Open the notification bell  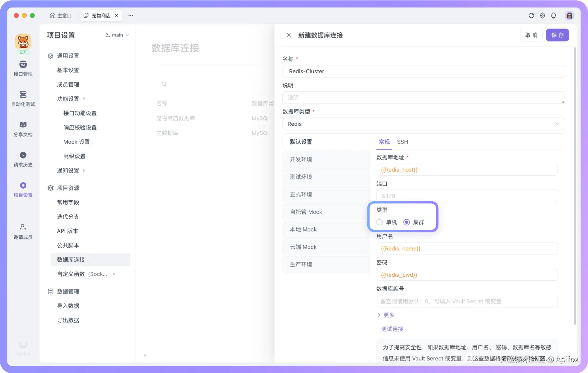[x=553, y=16]
